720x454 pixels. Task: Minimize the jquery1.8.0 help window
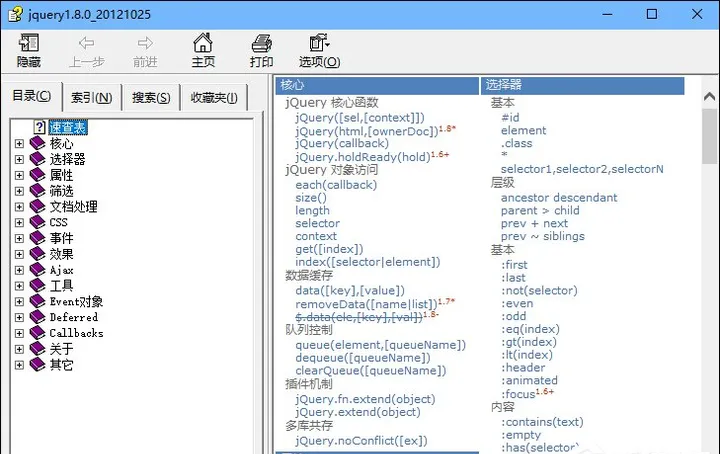tap(608, 14)
